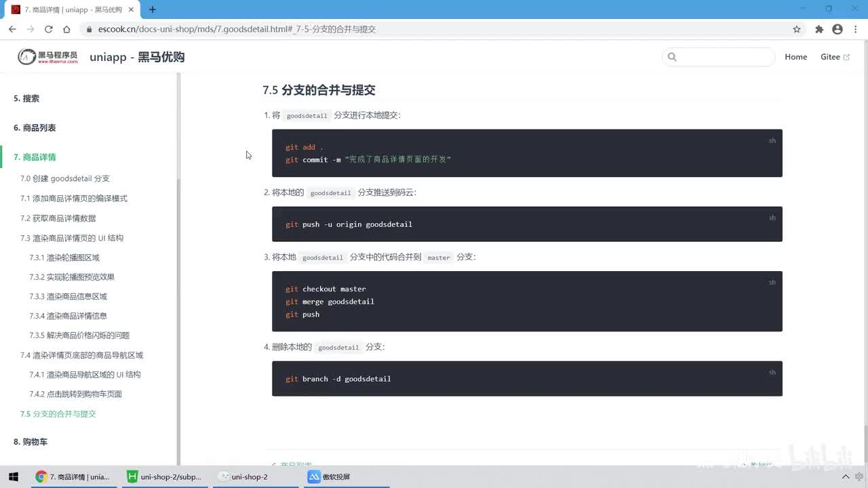Switch to uni-shop-2 WeChat devtools taskbar item
This screenshot has width=868, height=488.
point(256,476)
